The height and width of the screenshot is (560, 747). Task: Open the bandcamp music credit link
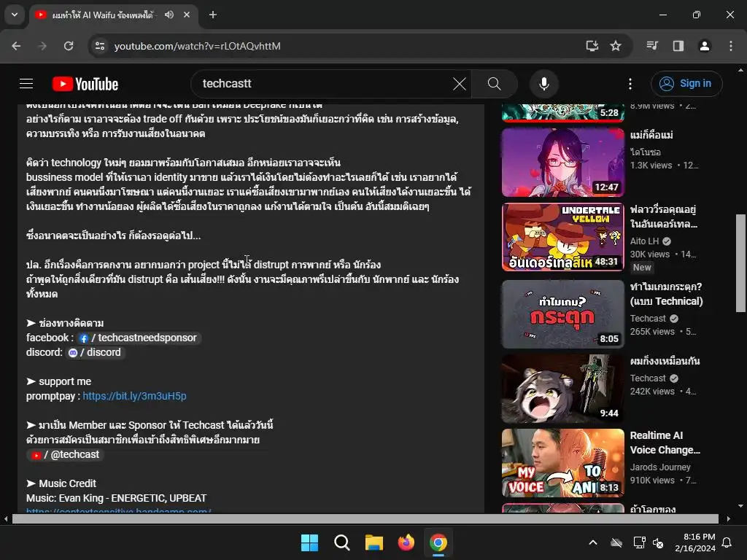click(119, 511)
